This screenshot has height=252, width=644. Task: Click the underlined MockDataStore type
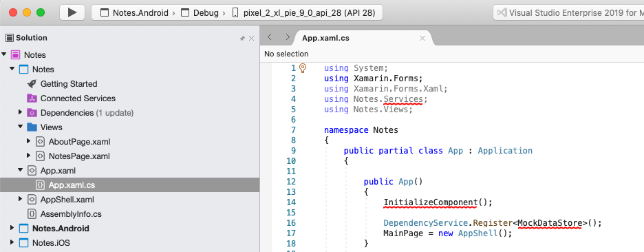[x=550, y=223]
